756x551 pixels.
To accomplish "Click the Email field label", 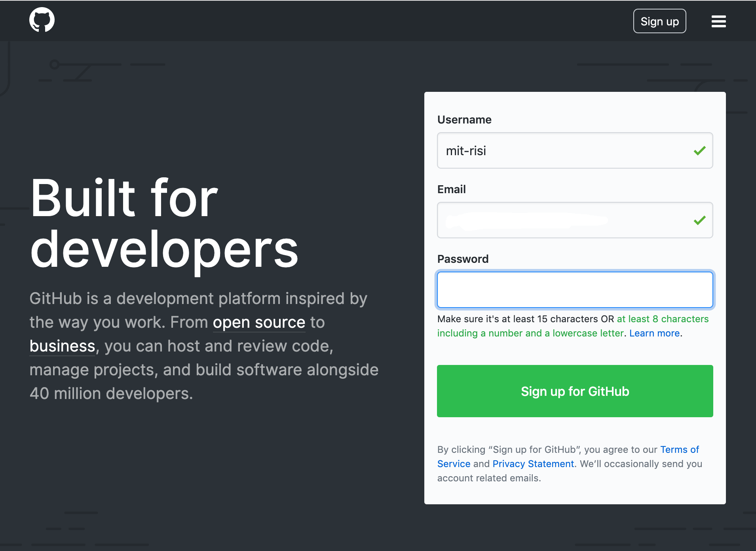I will [x=451, y=189].
